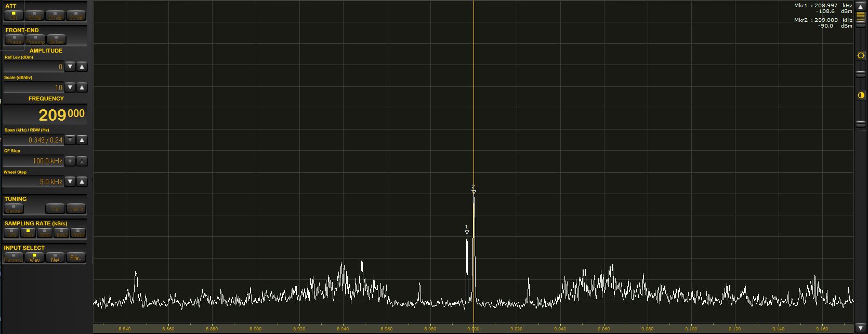Decrease the Wheel Step value
868x334 pixels.
70,182
